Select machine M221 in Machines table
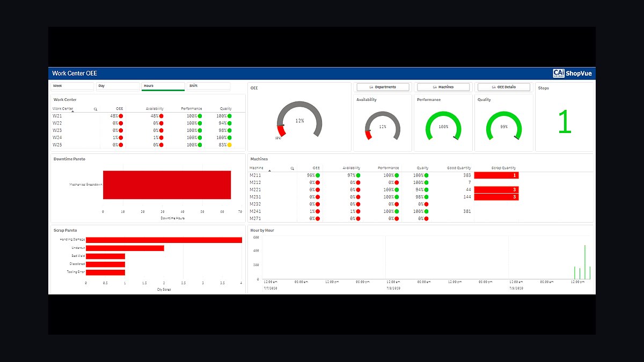The height and width of the screenshot is (362, 644). 255,190
